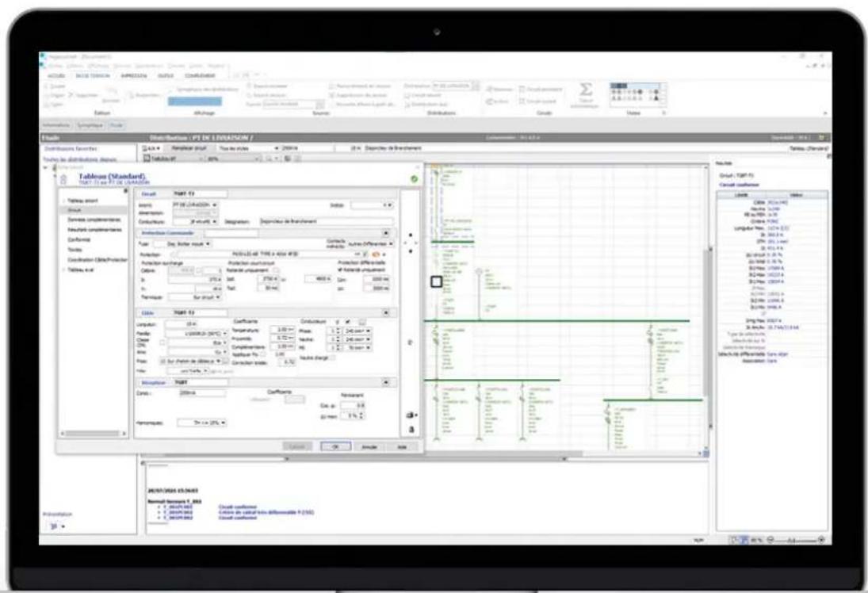Open the Conducteurs dropdown
Viewport: 868px width, 593px height.
[x=196, y=221]
